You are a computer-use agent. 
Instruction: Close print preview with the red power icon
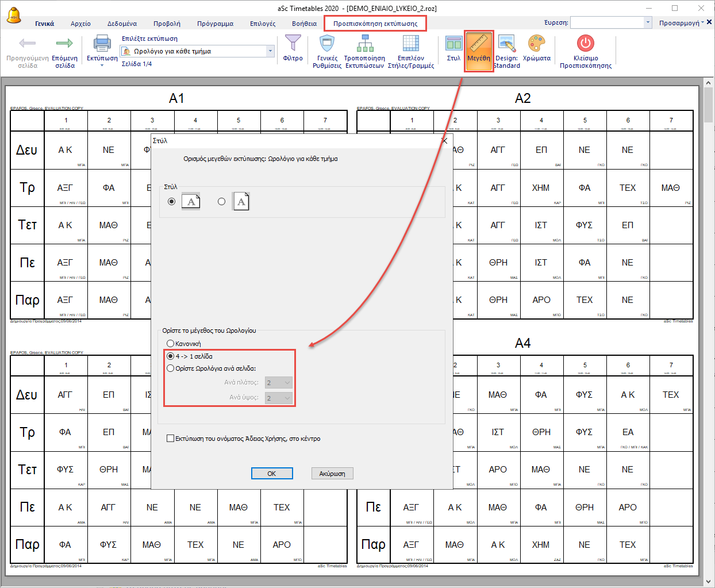coord(585,44)
